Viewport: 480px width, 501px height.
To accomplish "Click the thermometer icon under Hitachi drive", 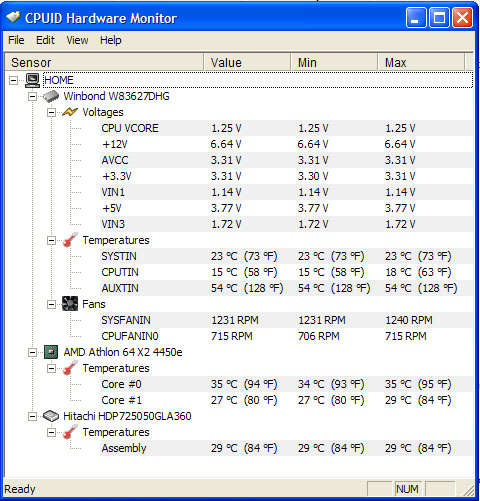I will [x=70, y=432].
